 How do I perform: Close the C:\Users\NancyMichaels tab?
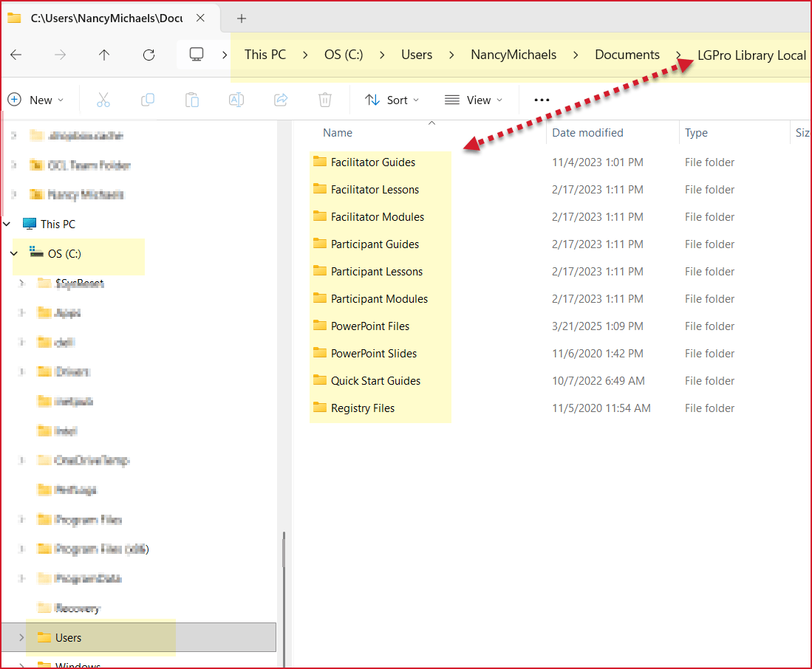pos(200,18)
